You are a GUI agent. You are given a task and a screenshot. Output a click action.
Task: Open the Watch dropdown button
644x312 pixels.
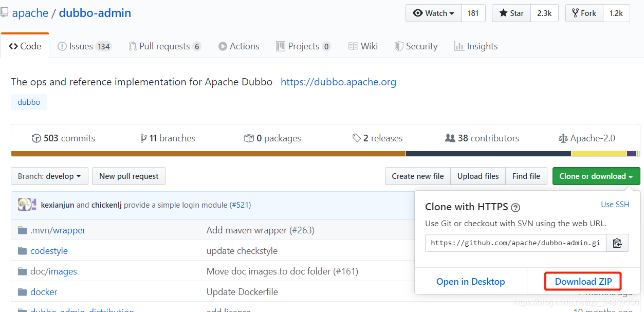(x=434, y=13)
